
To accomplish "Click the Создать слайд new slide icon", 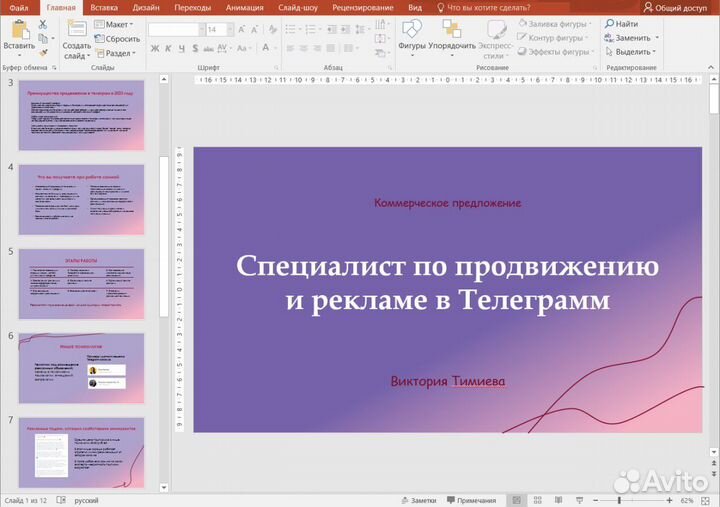I will coord(77,29).
